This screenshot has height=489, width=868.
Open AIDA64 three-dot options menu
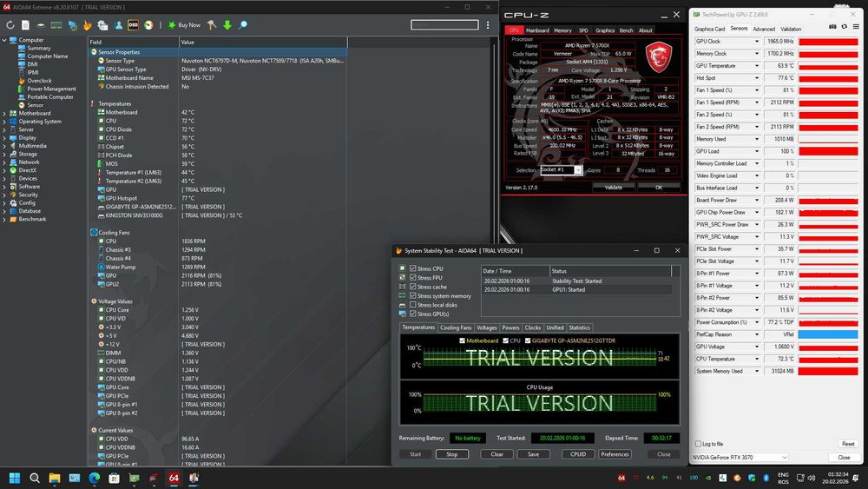coord(488,25)
